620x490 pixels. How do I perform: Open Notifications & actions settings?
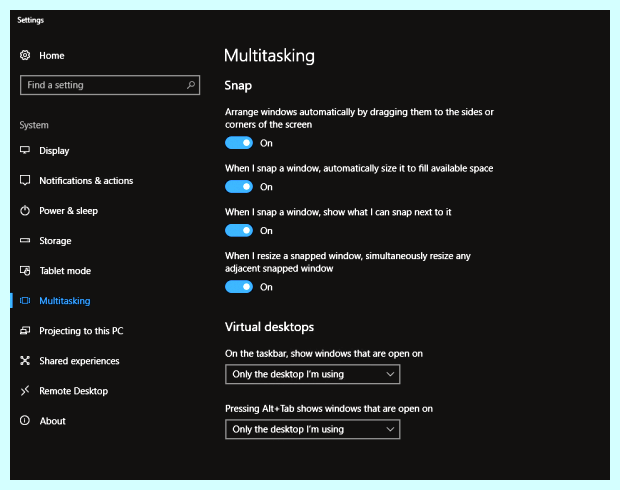[86, 181]
